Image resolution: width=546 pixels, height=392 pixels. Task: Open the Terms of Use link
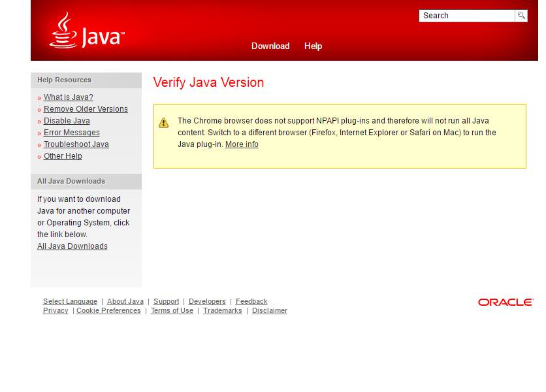click(x=172, y=310)
